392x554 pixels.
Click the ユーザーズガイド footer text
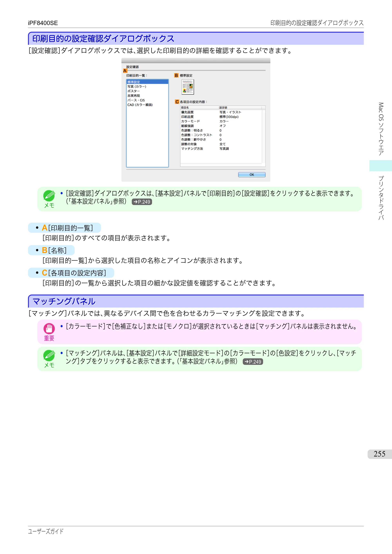pos(46,531)
